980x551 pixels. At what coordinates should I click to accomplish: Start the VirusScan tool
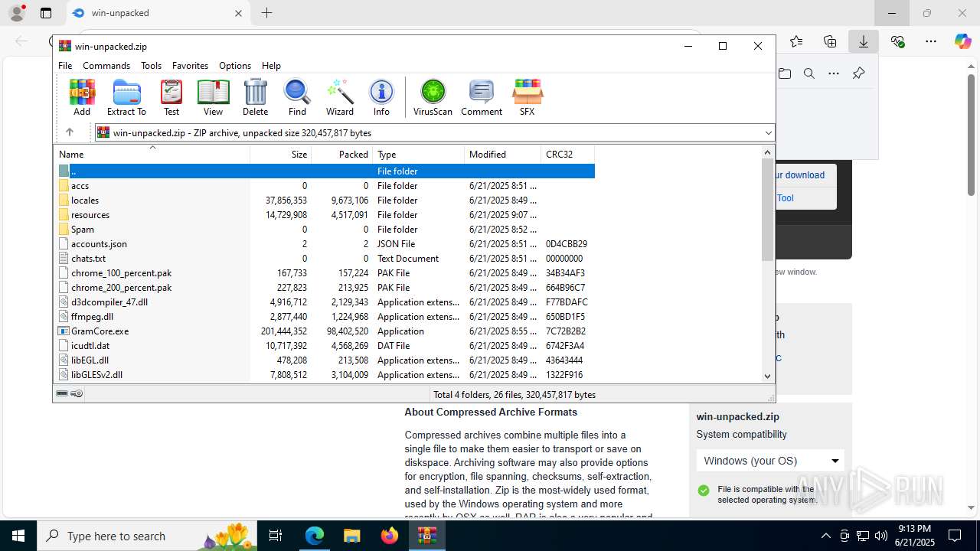click(433, 97)
